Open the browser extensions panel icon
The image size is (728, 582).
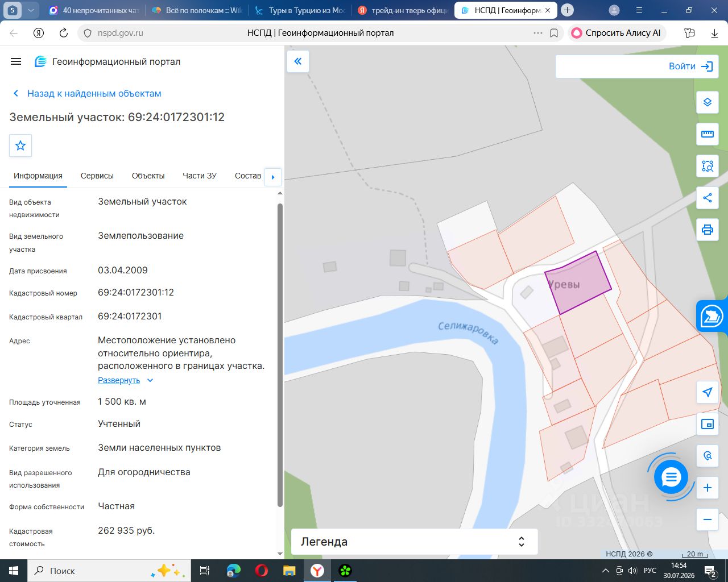(689, 33)
